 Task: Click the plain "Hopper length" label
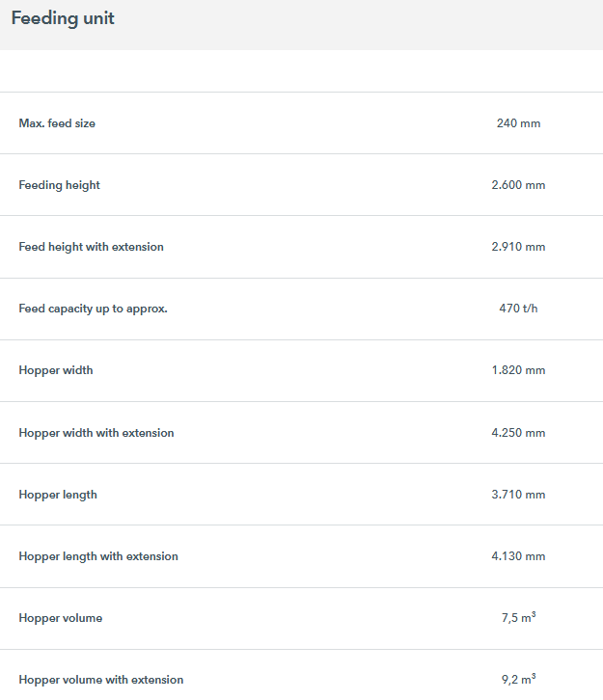(58, 495)
